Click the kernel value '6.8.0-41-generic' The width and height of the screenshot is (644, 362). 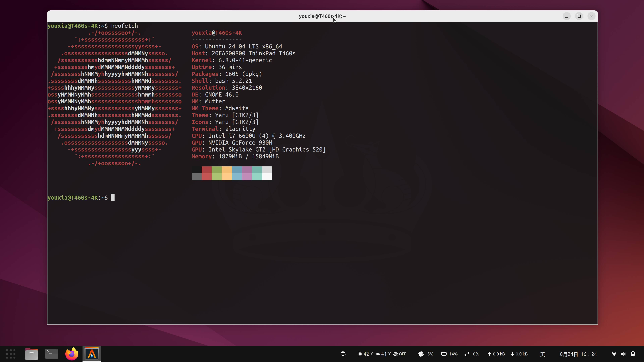pyautogui.click(x=245, y=60)
